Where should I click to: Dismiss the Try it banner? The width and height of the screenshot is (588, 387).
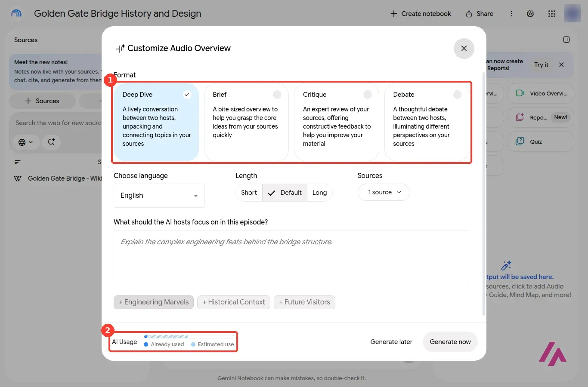[561, 65]
